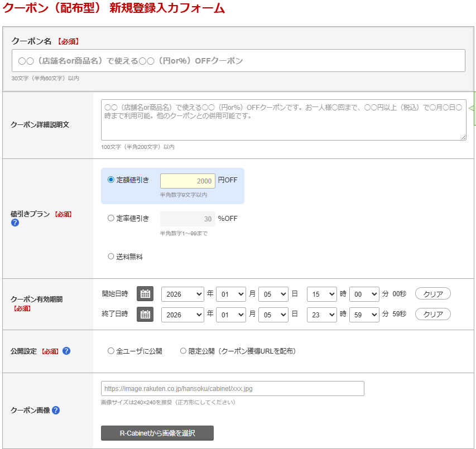Select 定額値引き radio option
The image size is (476, 449).
(x=111, y=180)
